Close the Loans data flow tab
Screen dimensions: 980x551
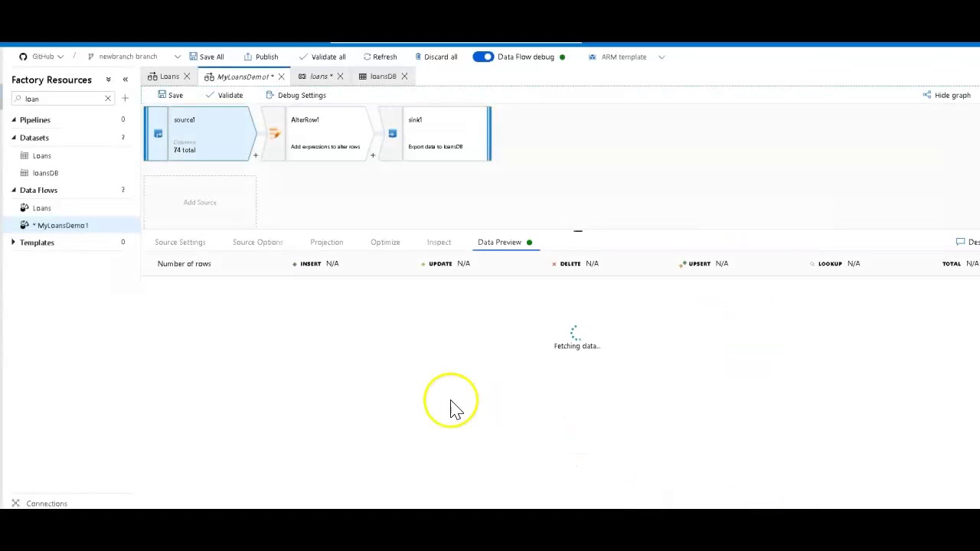tap(187, 77)
